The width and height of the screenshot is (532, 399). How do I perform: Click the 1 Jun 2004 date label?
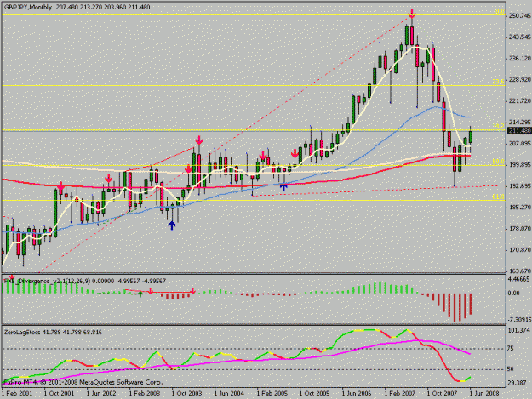pos(229,393)
